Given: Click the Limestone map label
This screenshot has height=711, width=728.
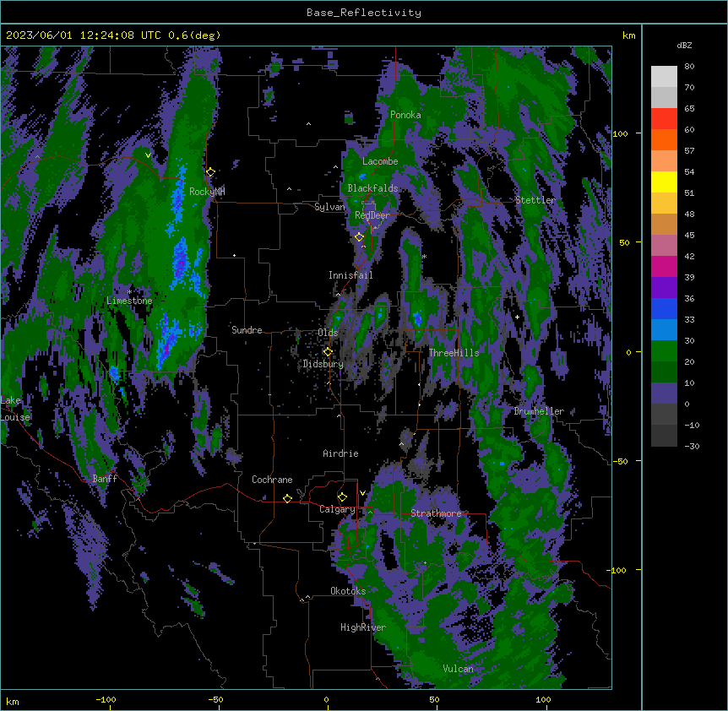Looking at the screenshot, I should click(x=129, y=301).
